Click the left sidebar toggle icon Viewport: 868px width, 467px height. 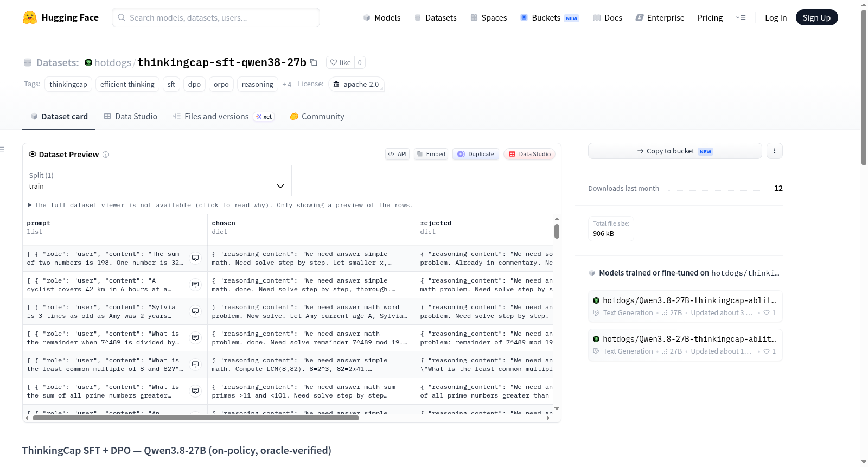(x=2, y=149)
